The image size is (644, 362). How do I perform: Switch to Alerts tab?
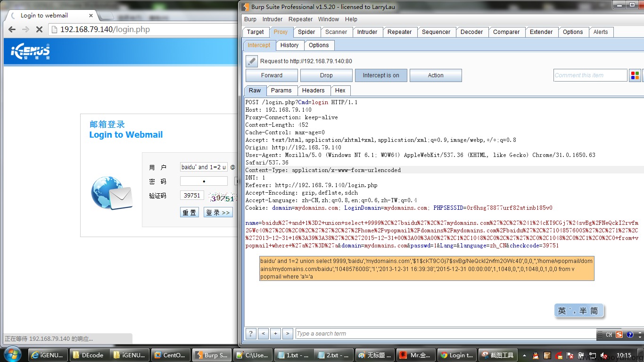[601, 32]
